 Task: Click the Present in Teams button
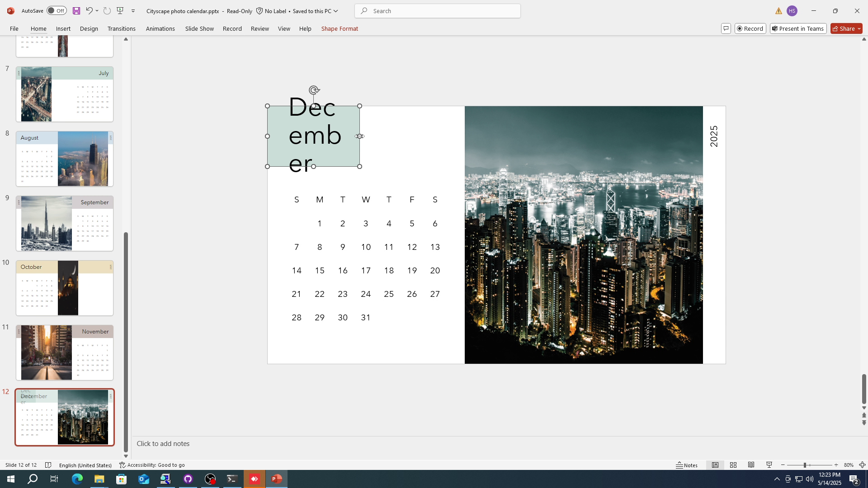(797, 28)
